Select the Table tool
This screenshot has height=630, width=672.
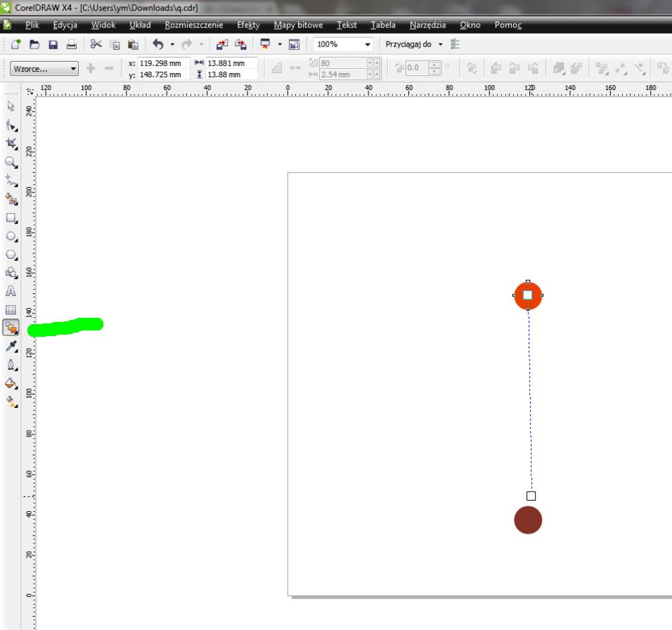click(11, 309)
